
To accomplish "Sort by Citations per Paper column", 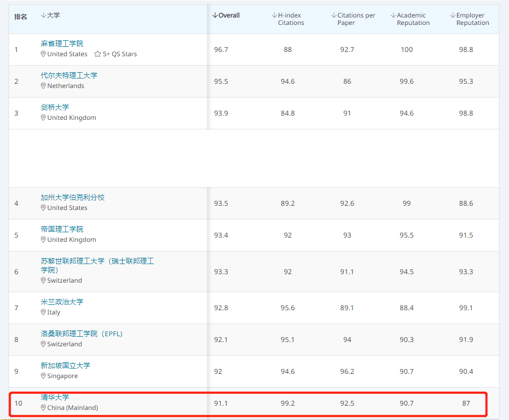I will pos(353,19).
